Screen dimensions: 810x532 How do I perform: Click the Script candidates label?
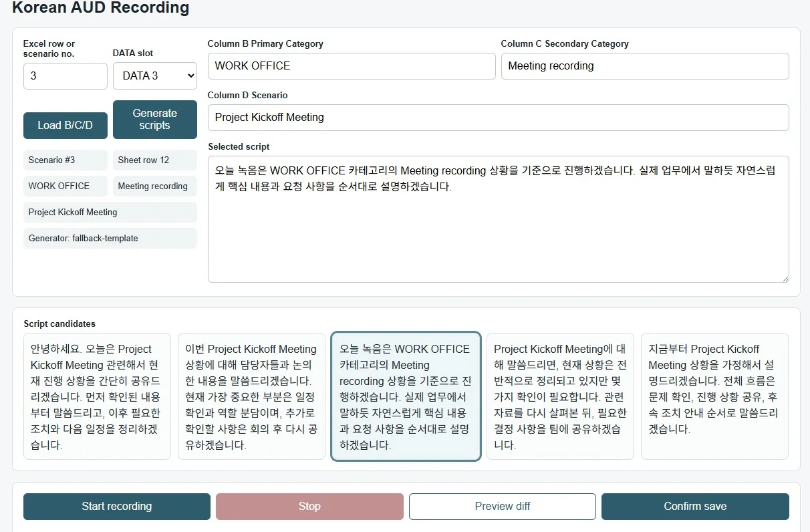[x=59, y=323]
